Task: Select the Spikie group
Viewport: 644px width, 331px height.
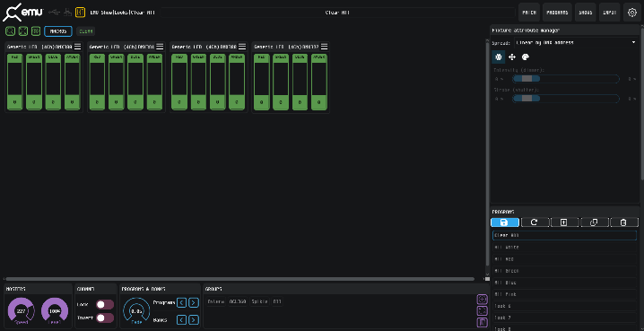Action: (259, 301)
